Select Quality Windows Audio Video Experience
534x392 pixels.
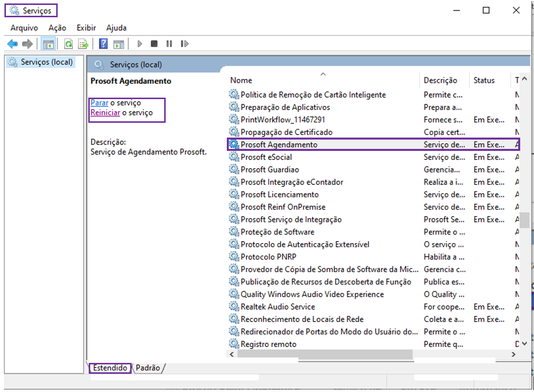374,294
